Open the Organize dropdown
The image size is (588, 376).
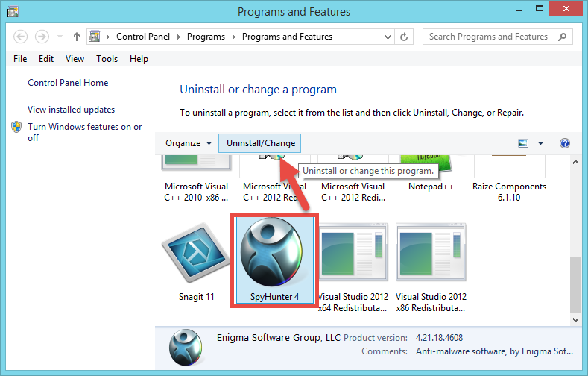point(189,143)
